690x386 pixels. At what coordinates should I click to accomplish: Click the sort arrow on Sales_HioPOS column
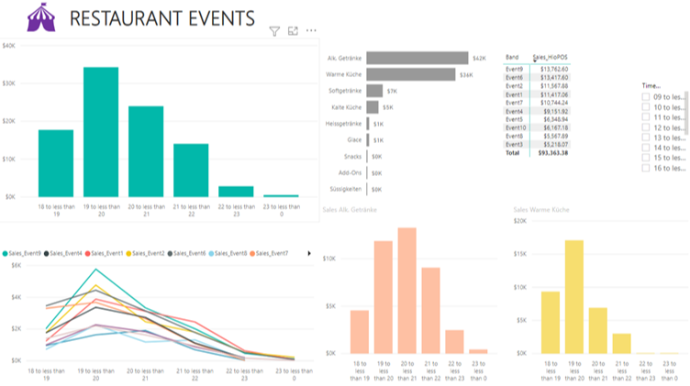coord(535,61)
